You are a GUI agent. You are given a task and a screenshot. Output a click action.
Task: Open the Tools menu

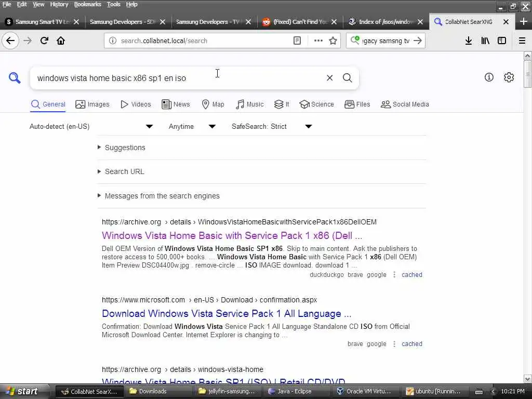[x=113, y=4]
